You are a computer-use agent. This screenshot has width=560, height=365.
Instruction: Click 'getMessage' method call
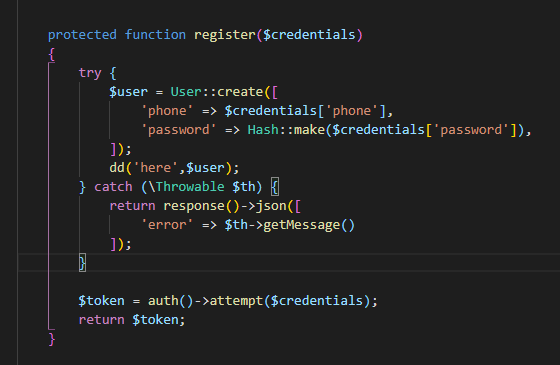pyautogui.click(x=301, y=225)
